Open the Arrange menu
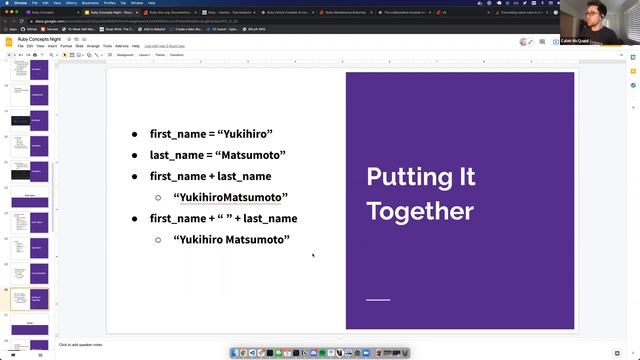Image resolution: width=640 pixels, height=360 pixels. pyautogui.click(x=93, y=46)
